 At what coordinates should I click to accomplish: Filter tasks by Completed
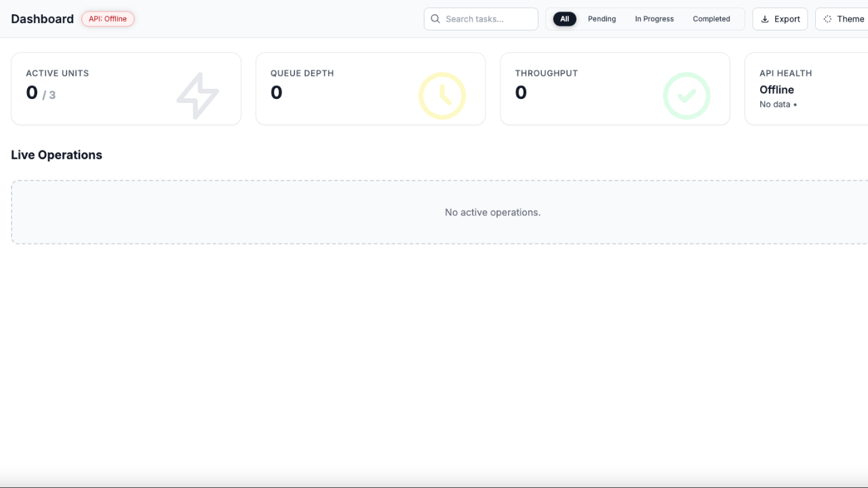point(711,19)
